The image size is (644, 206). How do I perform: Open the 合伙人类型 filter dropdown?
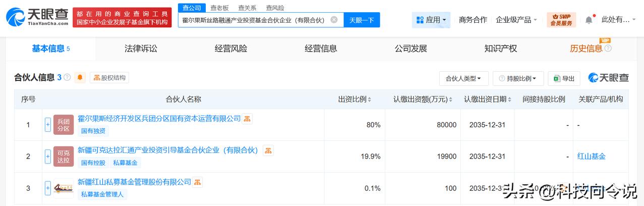[463, 78]
